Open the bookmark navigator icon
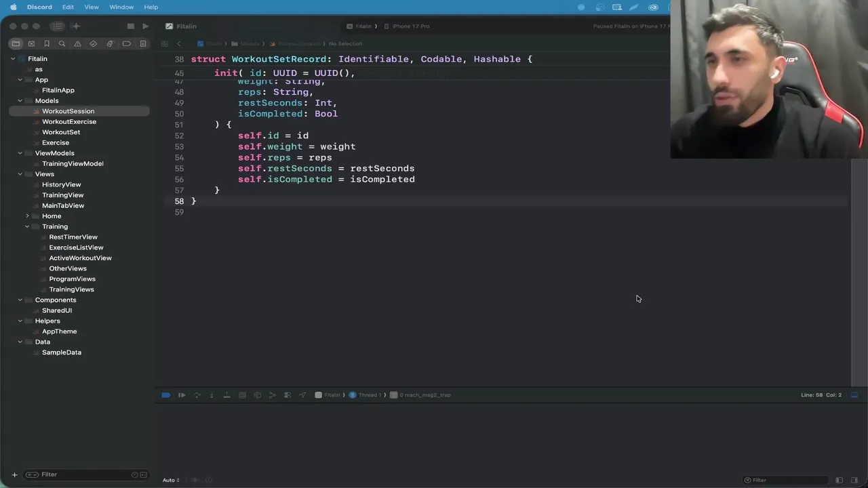The height and width of the screenshot is (488, 868). point(47,43)
